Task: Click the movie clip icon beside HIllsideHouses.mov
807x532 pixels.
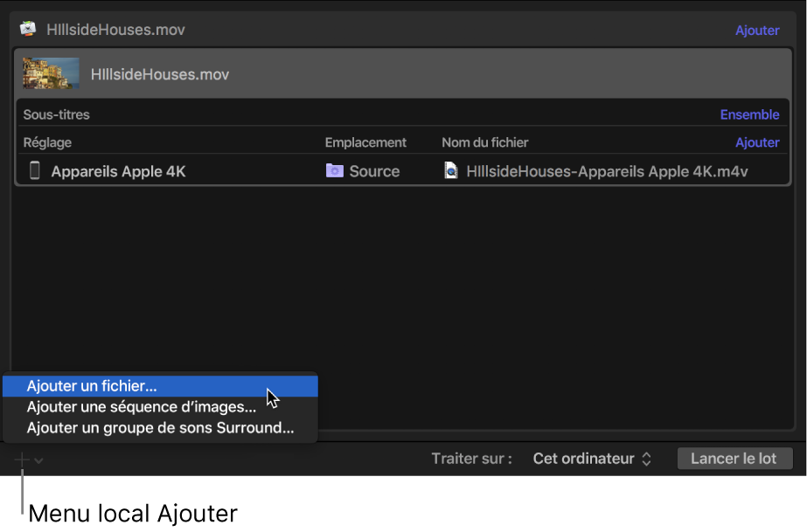Action: [x=27, y=29]
